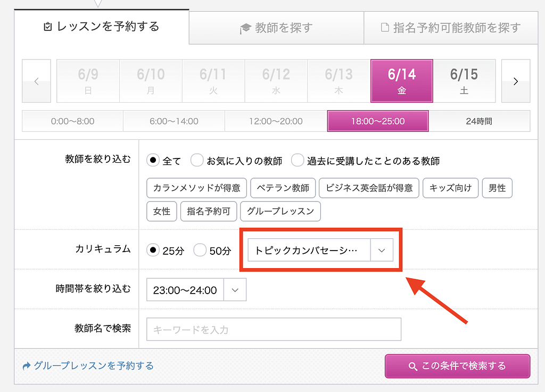
Task: Click the 教師名で検索 keyword input field
Action: point(274,330)
